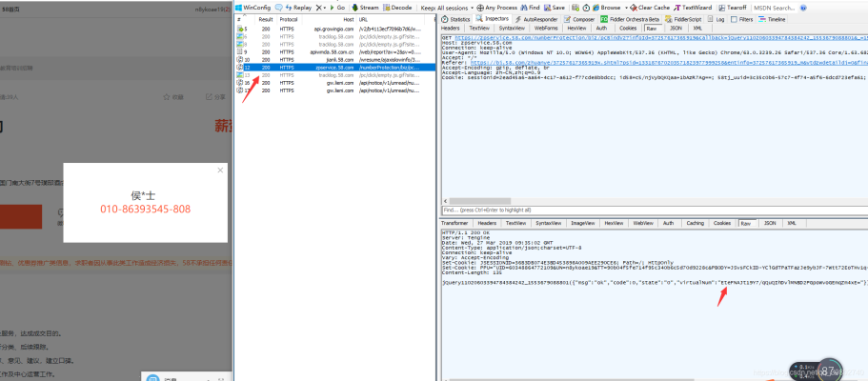Image resolution: width=868 pixels, height=381 pixels.
Task: Click the Save toolbar button
Action: coord(555,7)
